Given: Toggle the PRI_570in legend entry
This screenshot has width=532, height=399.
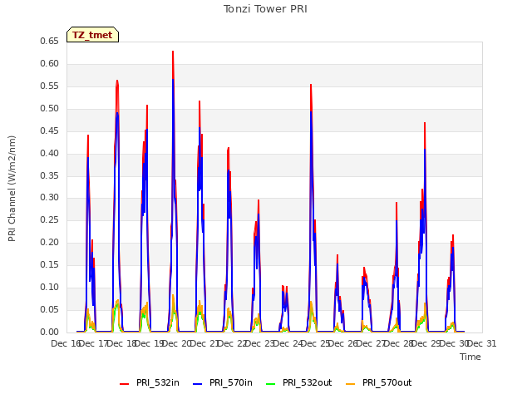Looking at the screenshot, I should [223, 382].
